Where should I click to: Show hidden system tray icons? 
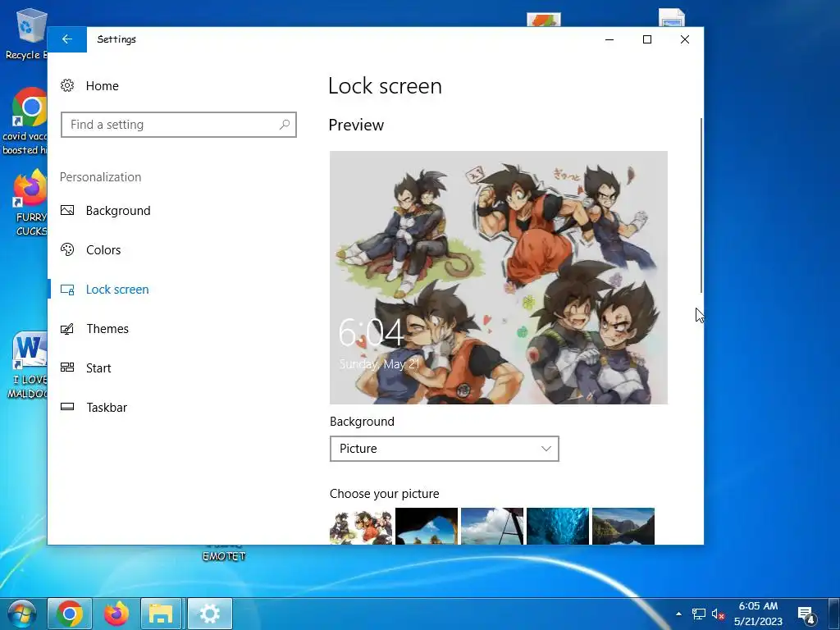678,614
